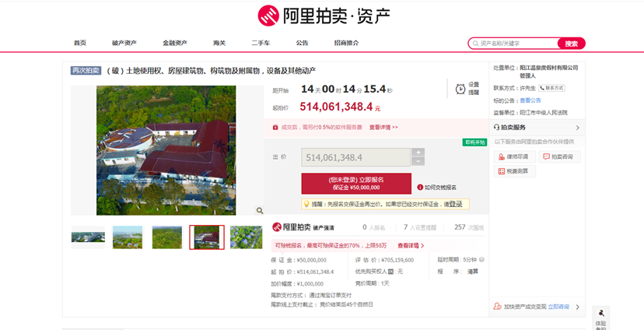Click the 设置提醒 label

tap(474, 89)
